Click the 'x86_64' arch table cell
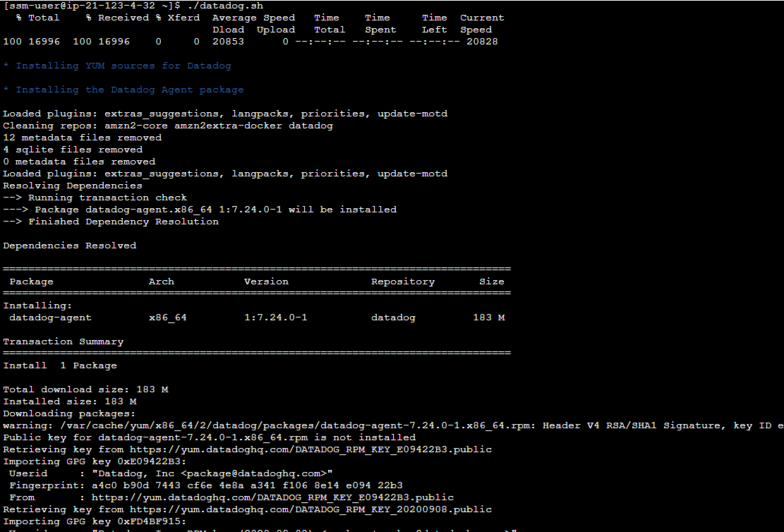 click(x=168, y=318)
